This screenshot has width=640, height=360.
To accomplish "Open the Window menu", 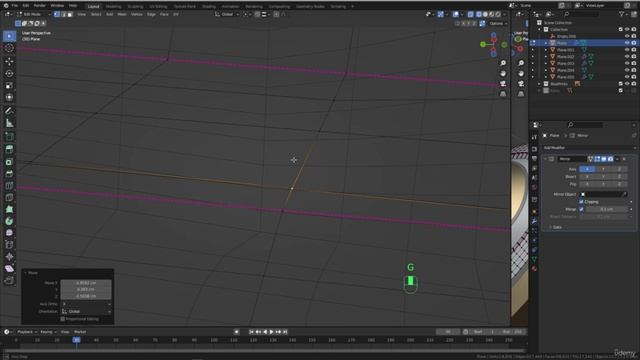I will click(57, 6).
